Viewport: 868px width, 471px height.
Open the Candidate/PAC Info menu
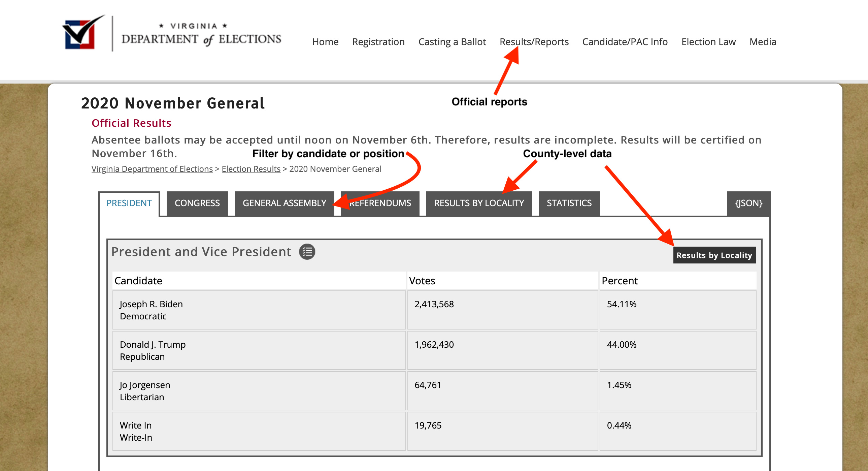pos(625,42)
